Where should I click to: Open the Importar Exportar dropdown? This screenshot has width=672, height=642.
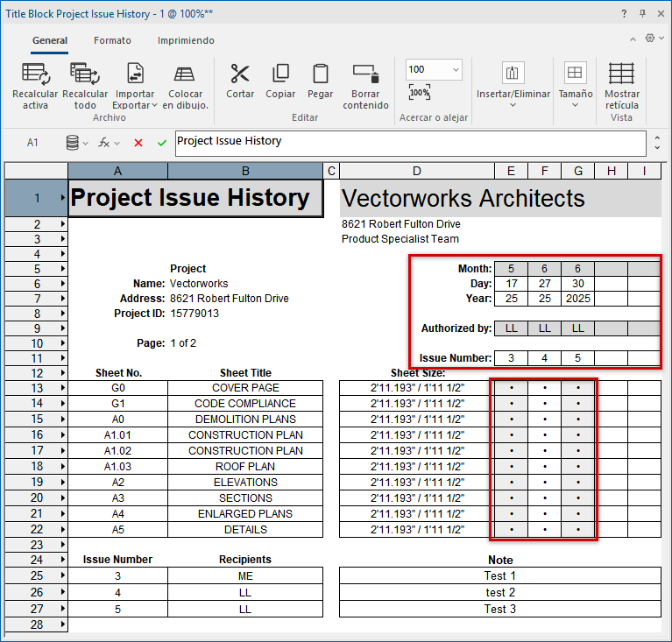coord(135,105)
